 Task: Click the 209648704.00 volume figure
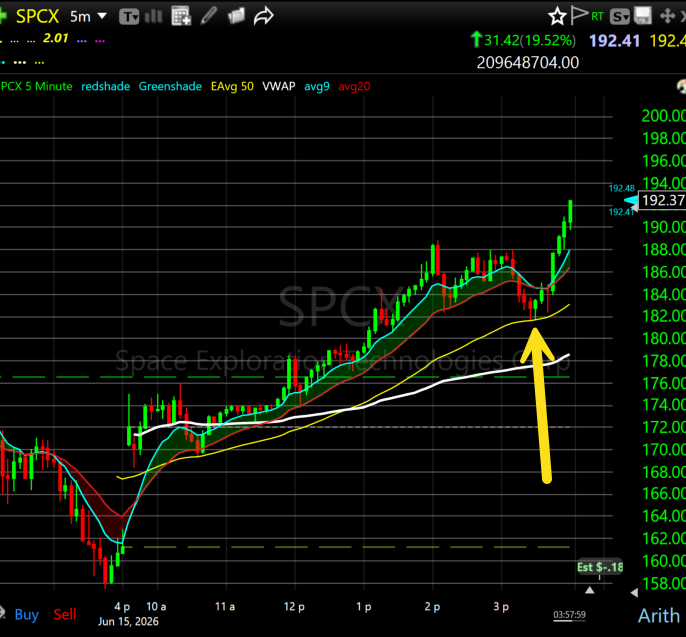pos(528,63)
